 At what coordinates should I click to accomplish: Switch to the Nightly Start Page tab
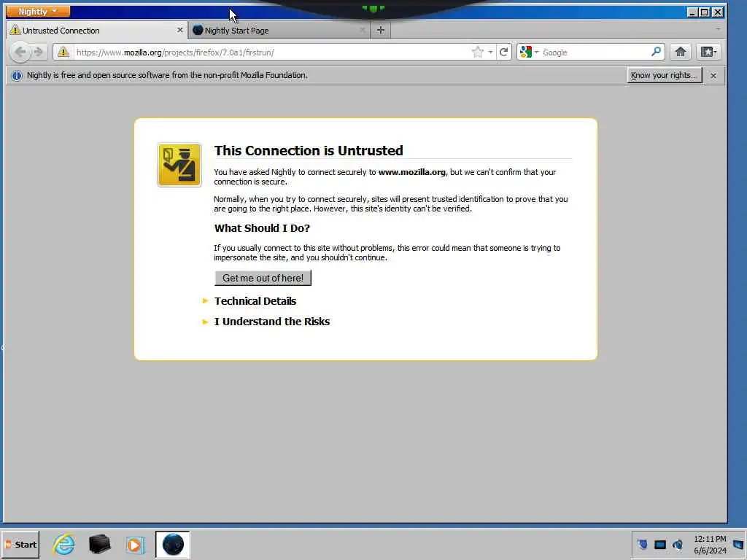[279, 31]
